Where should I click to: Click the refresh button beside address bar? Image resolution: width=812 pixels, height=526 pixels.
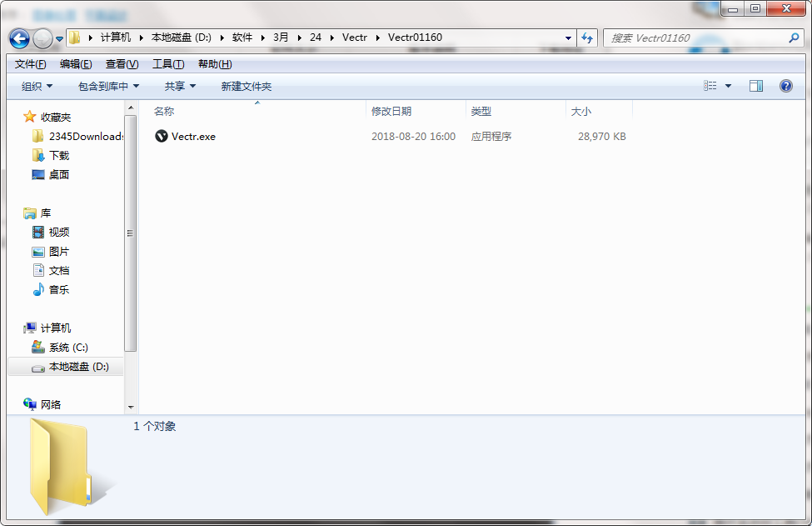point(587,38)
